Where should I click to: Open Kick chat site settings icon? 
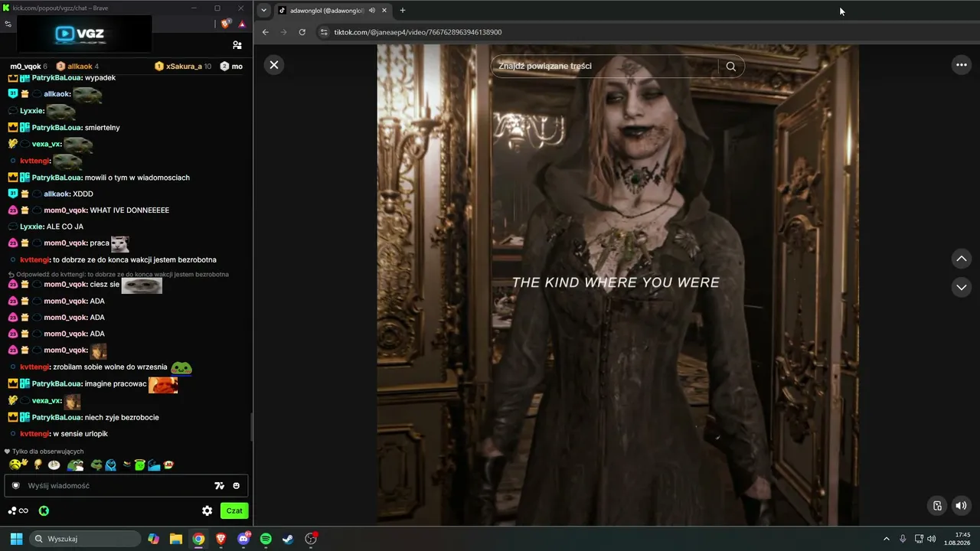pyautogui.click(x=8, y=24)
